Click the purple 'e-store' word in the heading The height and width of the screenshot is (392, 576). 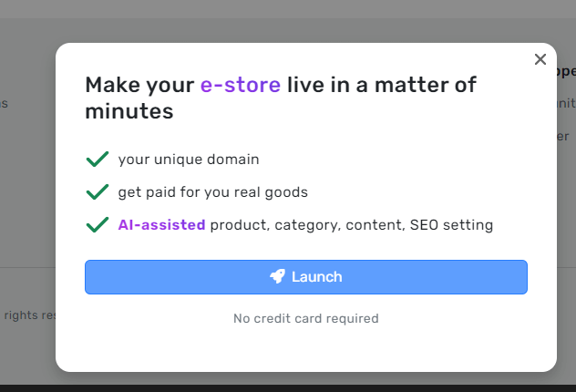click(x=241, y=85)
